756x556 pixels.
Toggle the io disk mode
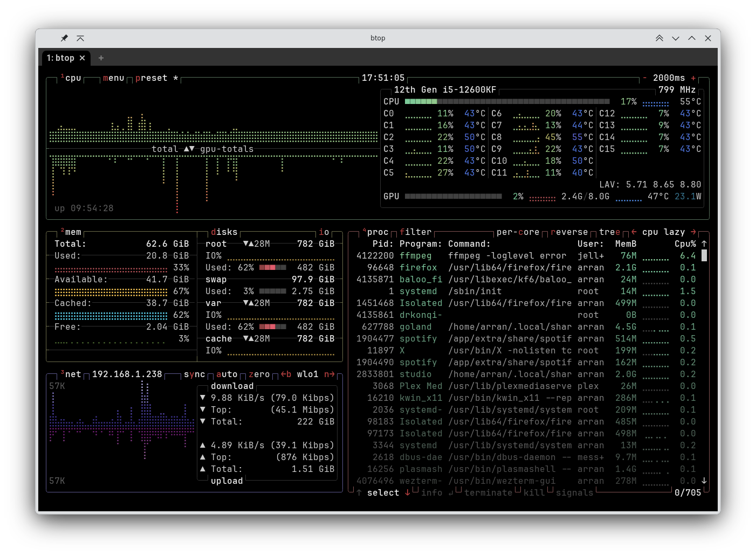(324, 232)
